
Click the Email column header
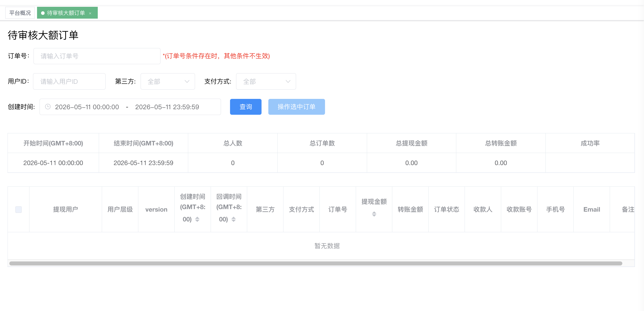click(x=592, y=209)
